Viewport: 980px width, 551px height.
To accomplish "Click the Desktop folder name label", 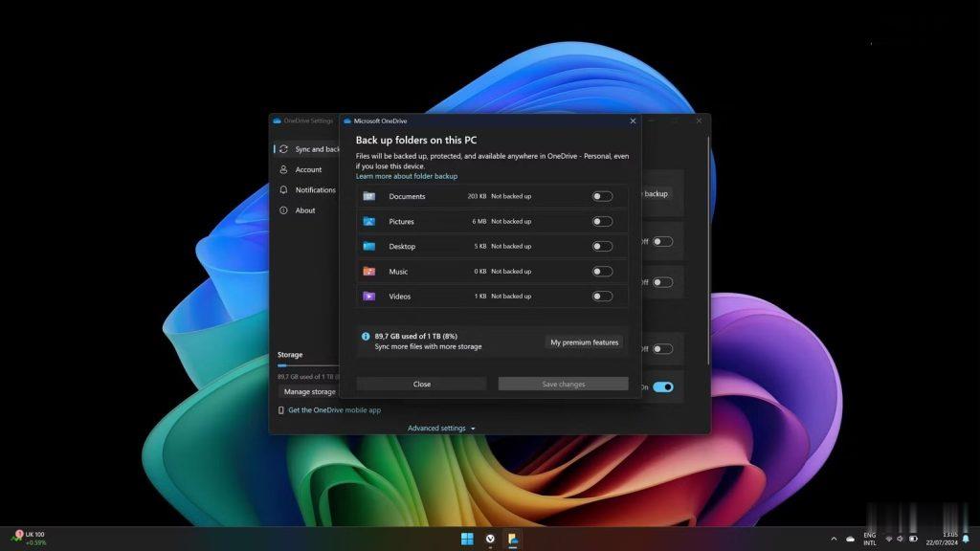I will 402,246.
